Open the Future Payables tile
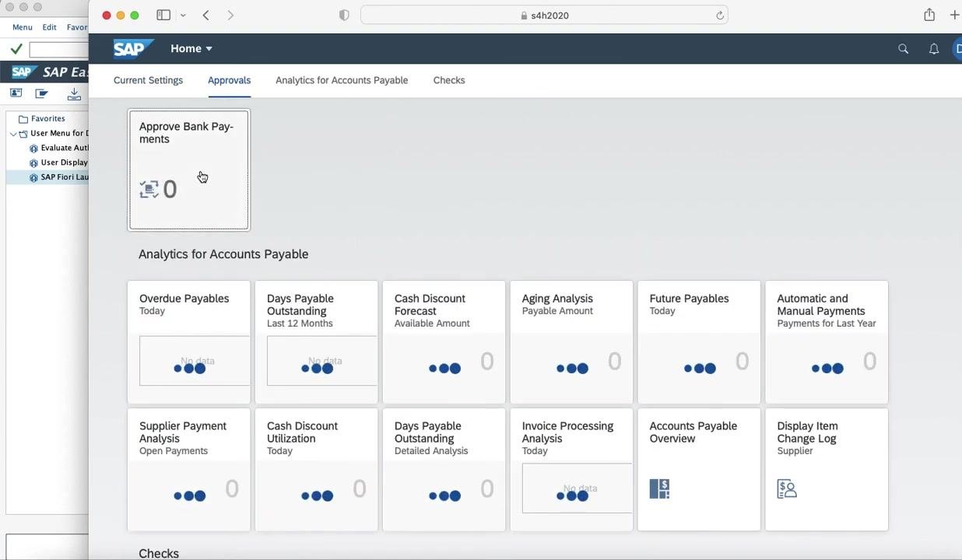 (x=700, y=342)
